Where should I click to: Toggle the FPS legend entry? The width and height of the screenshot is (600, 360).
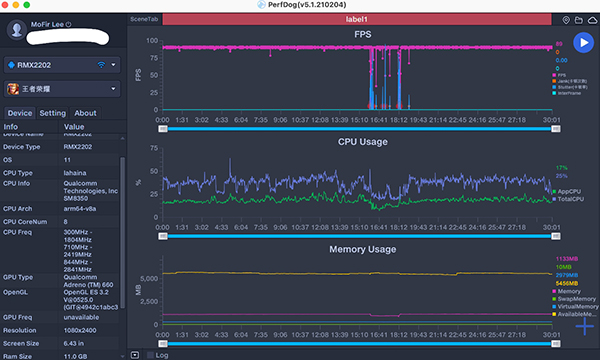559,75
